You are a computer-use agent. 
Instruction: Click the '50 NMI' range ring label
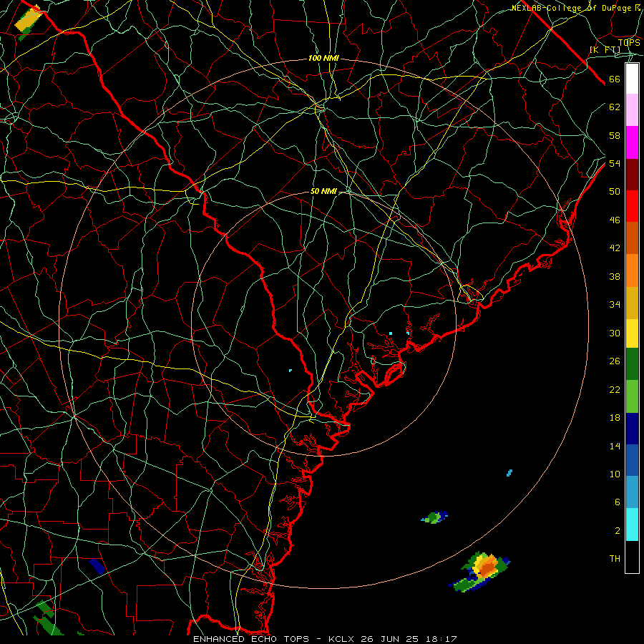click(x=323, y=191)
